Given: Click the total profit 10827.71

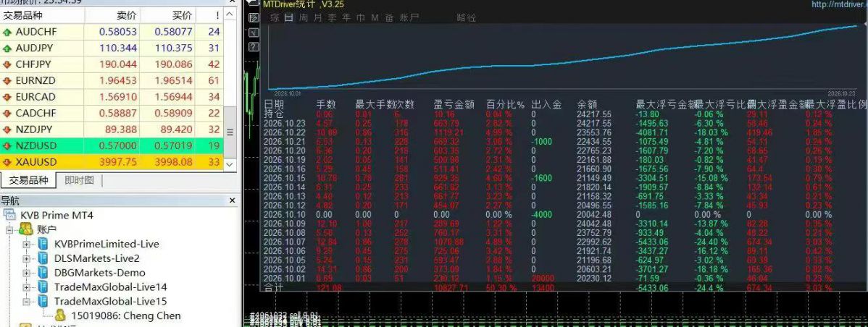Looking at the screenshot, I should tap(452, 287).
